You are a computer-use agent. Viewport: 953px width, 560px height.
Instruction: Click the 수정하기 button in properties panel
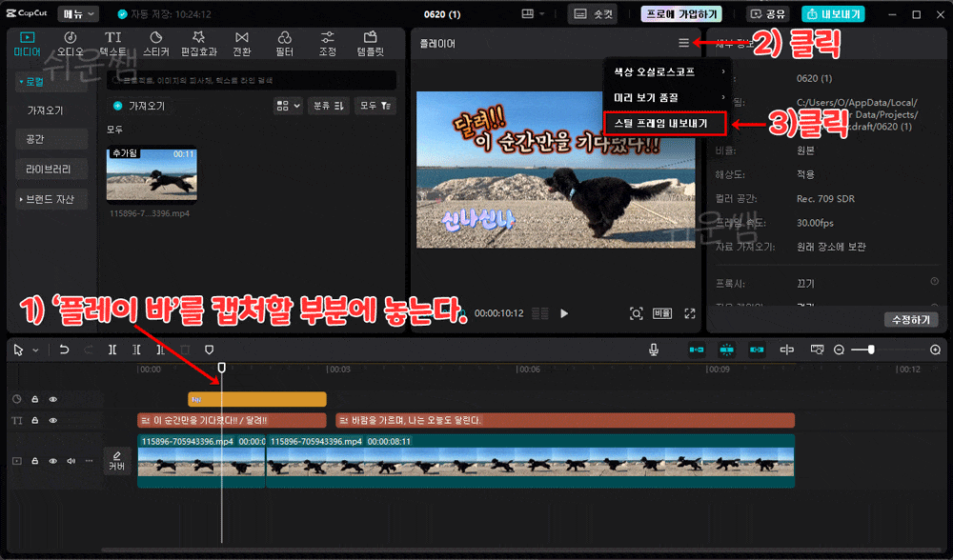[911, 319]
